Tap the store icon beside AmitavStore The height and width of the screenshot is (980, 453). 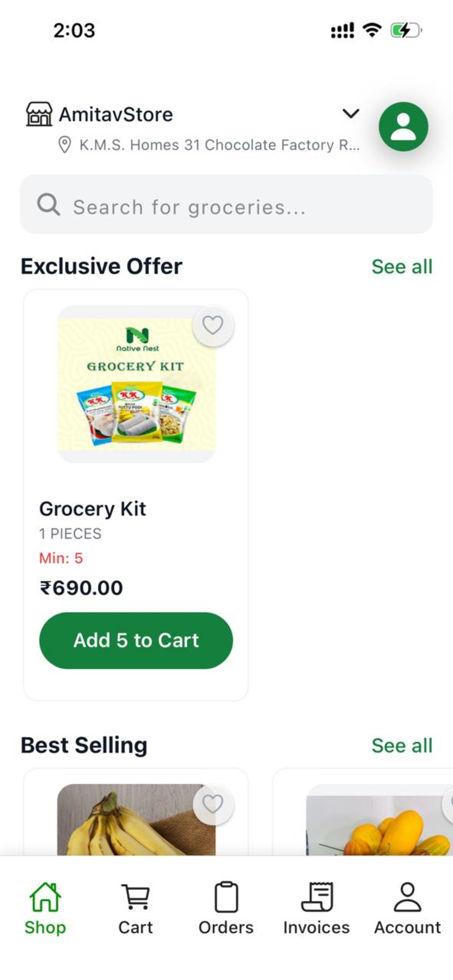coord(39,114)
